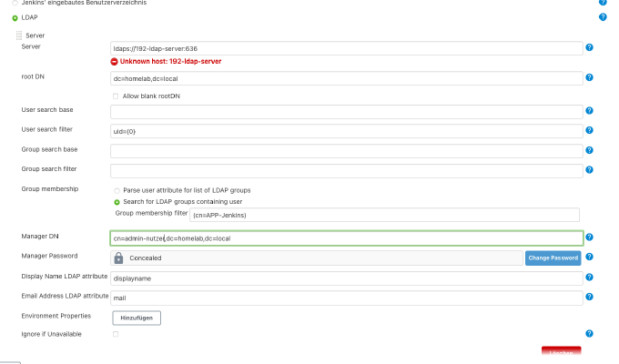Click the Group membership filter field

click(384, 215)
